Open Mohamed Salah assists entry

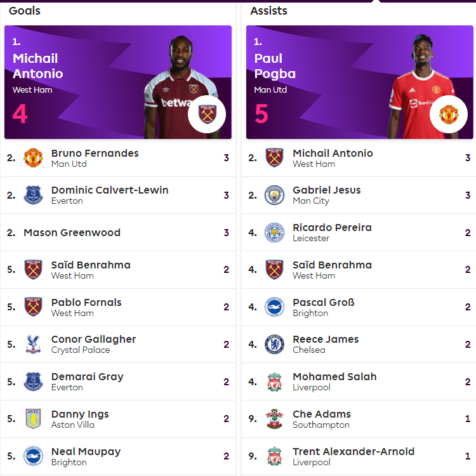pos(359,381)
